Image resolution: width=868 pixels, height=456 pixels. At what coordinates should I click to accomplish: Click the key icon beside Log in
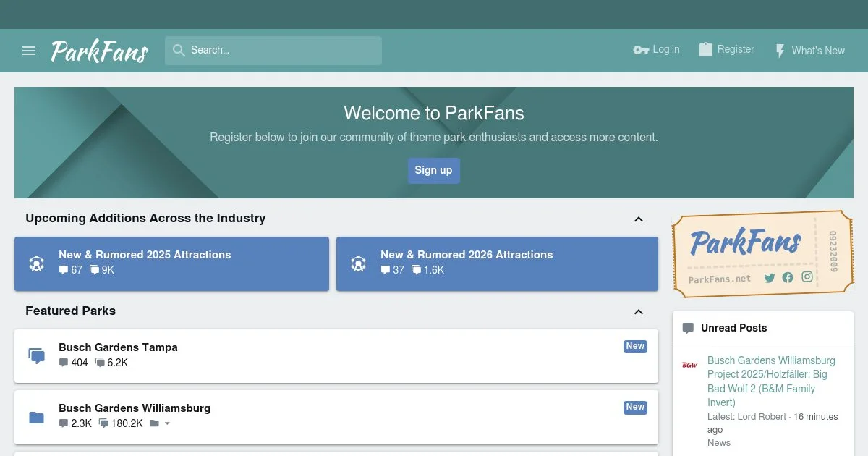coord(641,50)
